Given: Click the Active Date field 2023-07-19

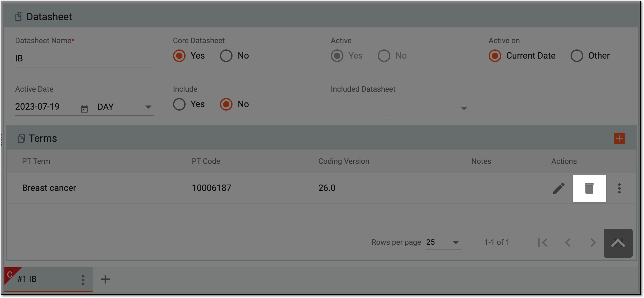Looking at the screenshot, I should 37,107.
